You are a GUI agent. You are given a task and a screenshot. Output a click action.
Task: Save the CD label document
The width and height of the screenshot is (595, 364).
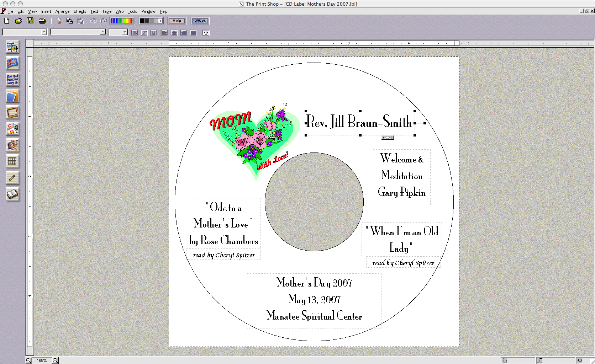(x=30, y=21)
